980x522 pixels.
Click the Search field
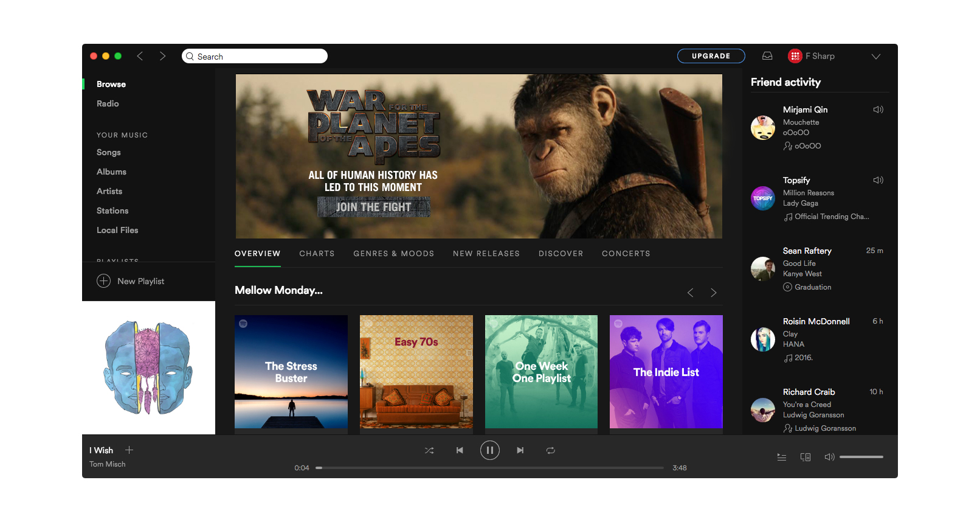coord(255,56)
